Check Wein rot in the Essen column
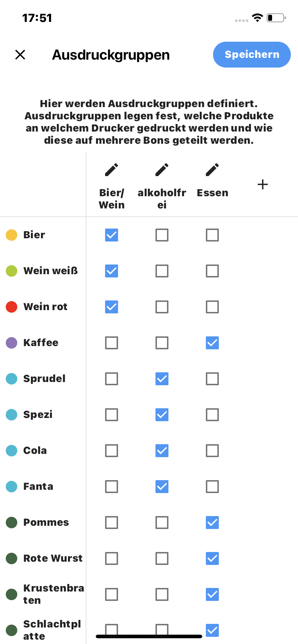The width and height of the screenshot is (298, 644). point(212,307)
